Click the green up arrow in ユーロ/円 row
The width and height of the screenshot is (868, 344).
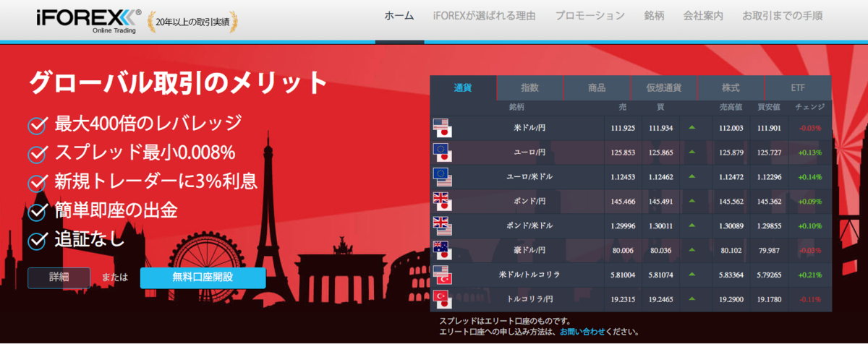click(x=692, y=152)
